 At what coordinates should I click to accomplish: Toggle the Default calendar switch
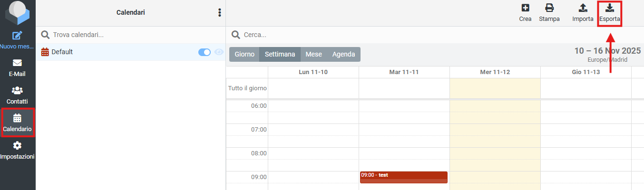(205, 52)
